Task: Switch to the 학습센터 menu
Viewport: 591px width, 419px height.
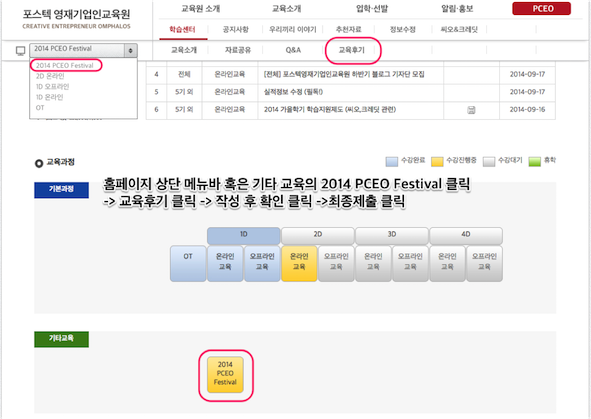Action: tap(182, 29)
